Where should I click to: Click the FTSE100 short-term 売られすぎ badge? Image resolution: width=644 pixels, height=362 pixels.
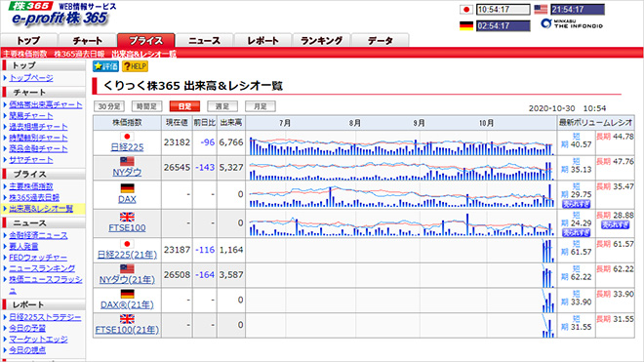577,233
